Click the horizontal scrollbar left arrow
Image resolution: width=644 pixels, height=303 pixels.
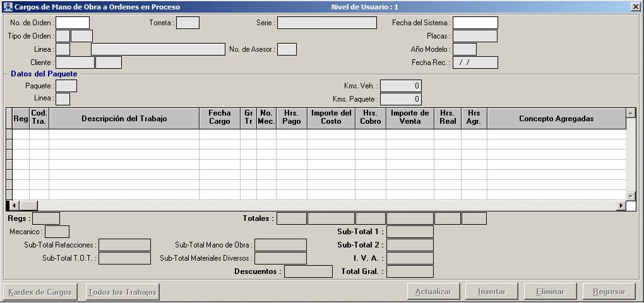[x=15, y=206]
